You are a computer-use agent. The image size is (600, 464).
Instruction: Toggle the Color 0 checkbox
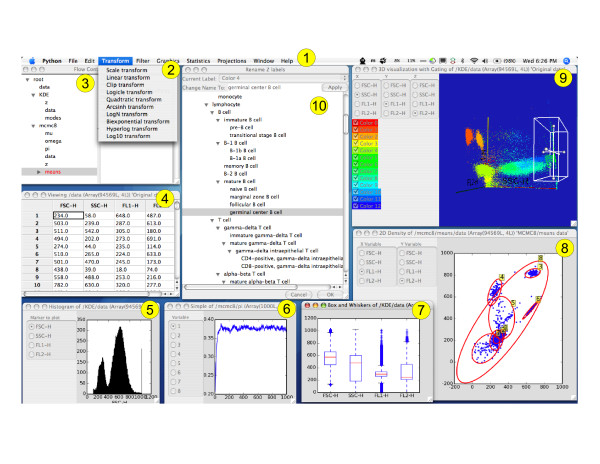click(355, 123)
